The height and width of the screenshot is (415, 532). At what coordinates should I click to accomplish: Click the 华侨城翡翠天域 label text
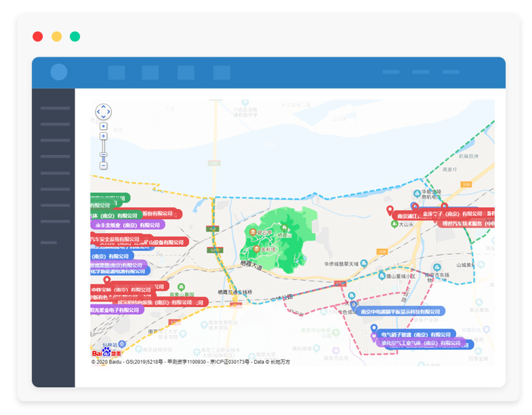tap(341, 264)
